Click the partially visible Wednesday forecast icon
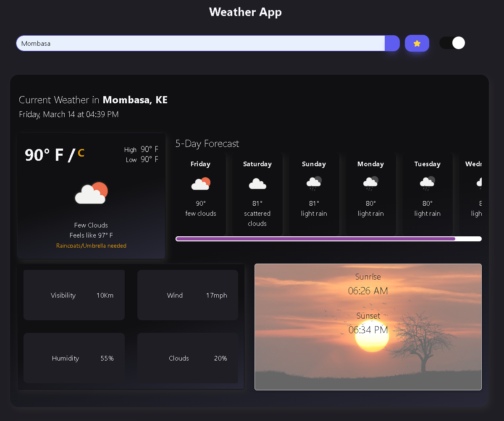The image size is (504, 421). (479, 183)
